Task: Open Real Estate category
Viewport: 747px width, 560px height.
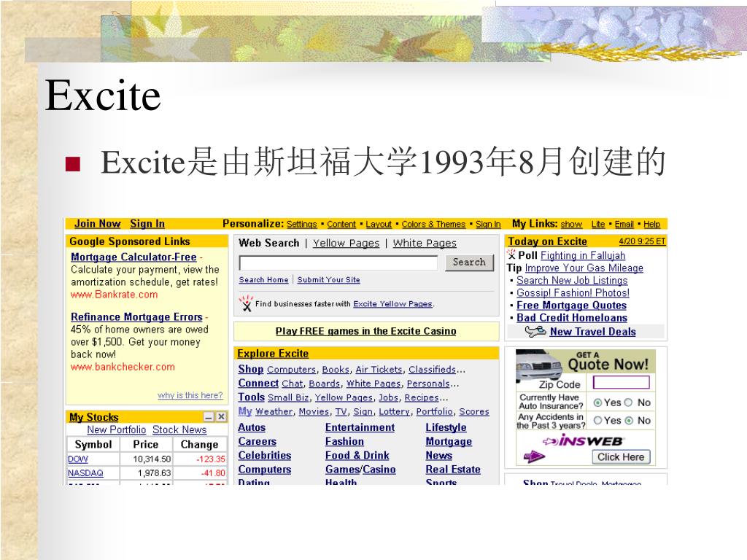Action: click(x=453, y=470)
